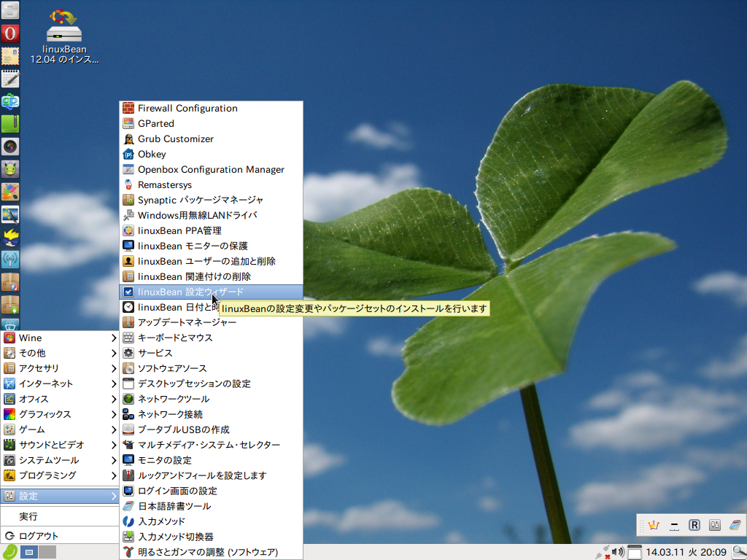The width and height of the screenshot is (747, 560).
Task: Click the yellow-haired character dock icon
Action: coord(10,237)
